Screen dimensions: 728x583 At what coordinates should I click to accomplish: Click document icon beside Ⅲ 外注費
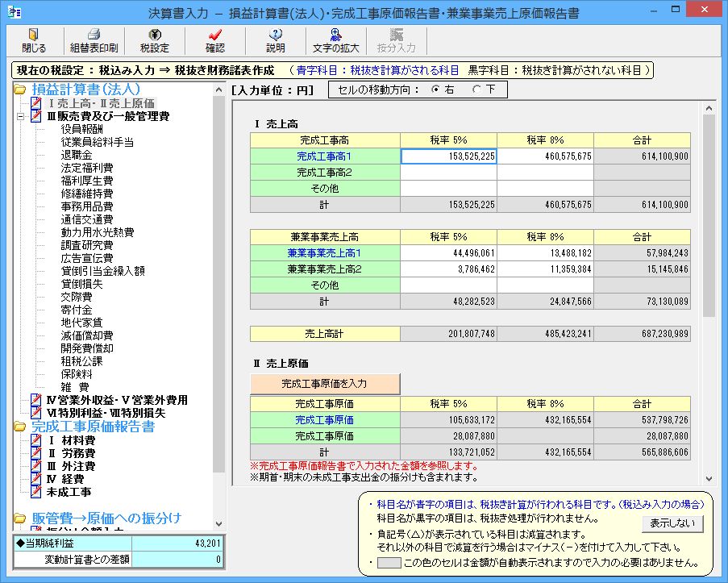pos(36,466)
